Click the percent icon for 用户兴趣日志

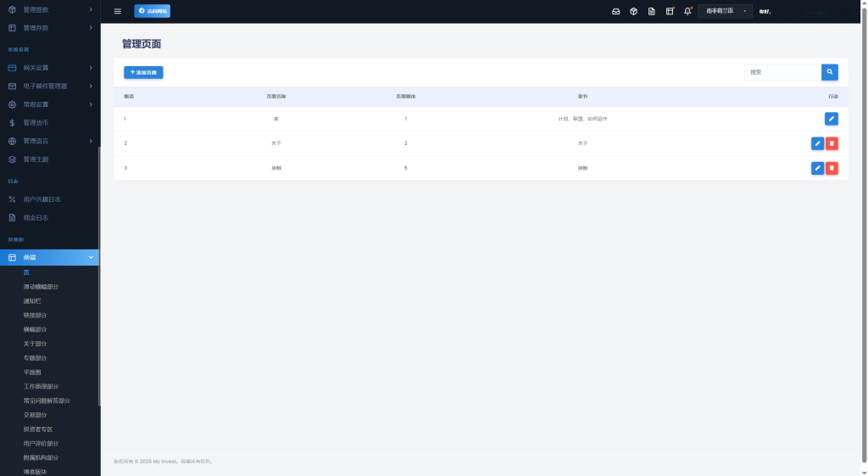(12, 199)
